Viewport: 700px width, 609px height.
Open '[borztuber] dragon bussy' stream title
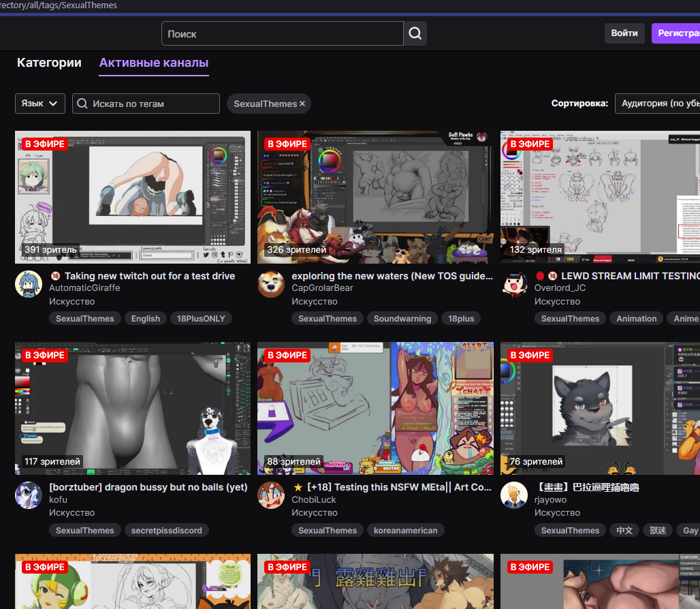pos(148,487)
